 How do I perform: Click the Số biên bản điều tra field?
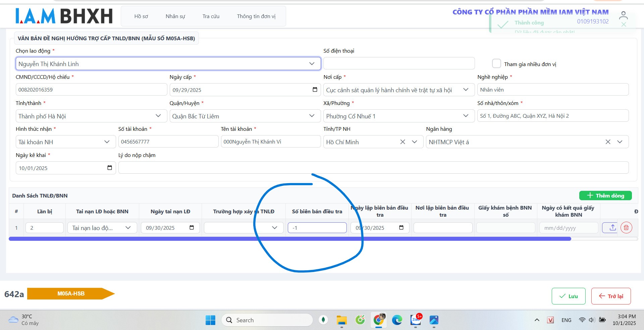[x=317, y=228]
